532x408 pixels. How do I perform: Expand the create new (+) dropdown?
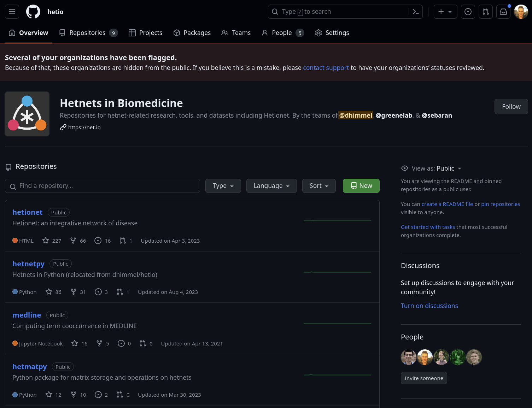(x=445, y=12)
